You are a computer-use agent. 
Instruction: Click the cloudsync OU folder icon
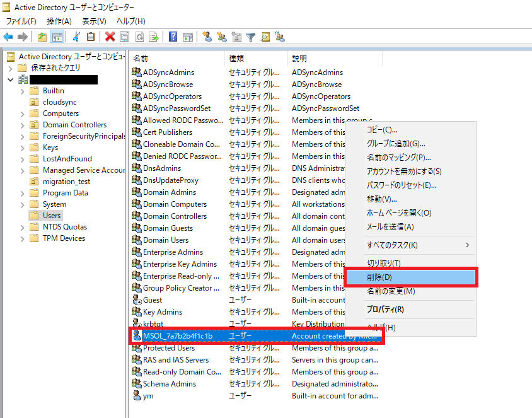point(34,102)
